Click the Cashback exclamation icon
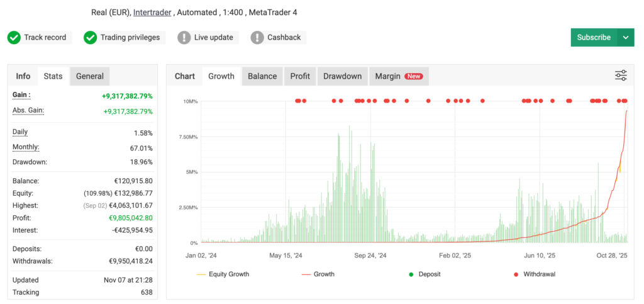The height and width of the screenshot is (304, 644). [x=257, y=38]
